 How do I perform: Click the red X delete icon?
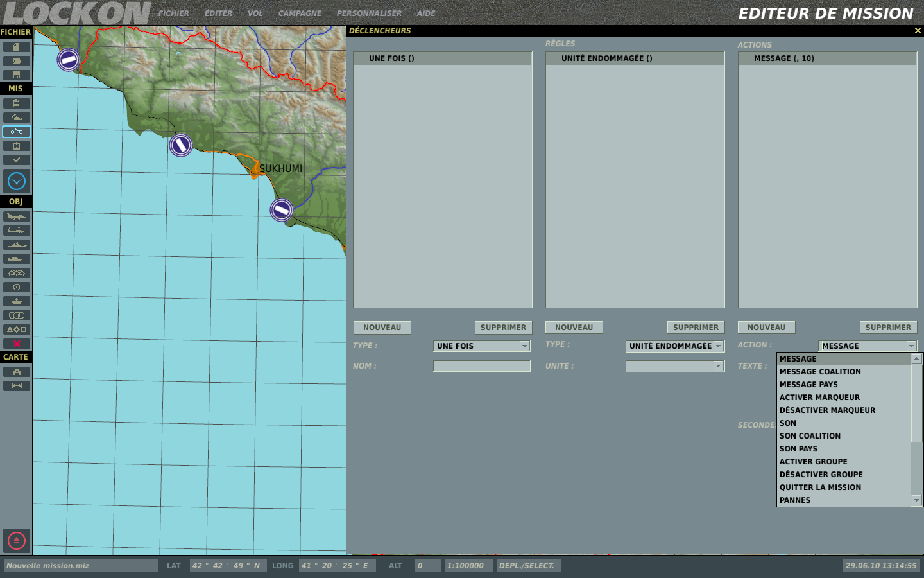17,344
